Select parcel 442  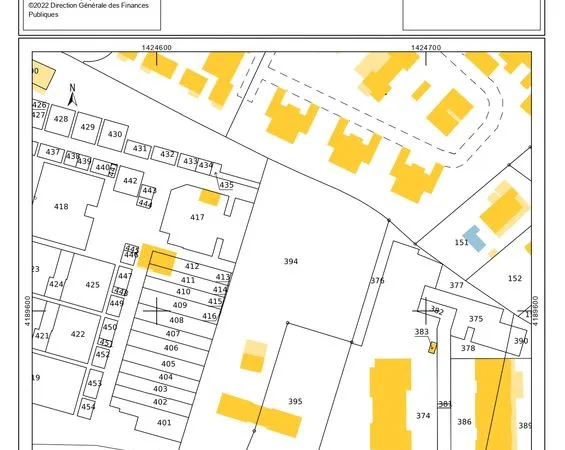130,181
